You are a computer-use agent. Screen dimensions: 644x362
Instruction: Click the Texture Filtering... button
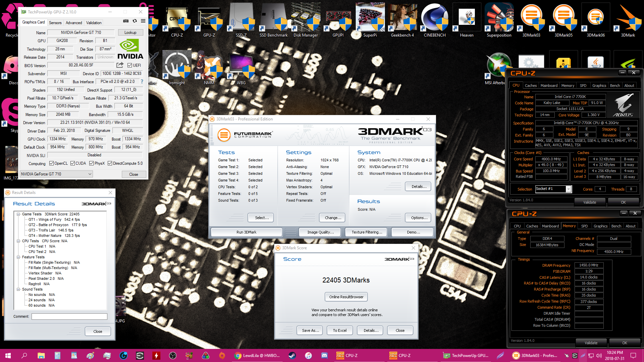click(x=367, y=232)
